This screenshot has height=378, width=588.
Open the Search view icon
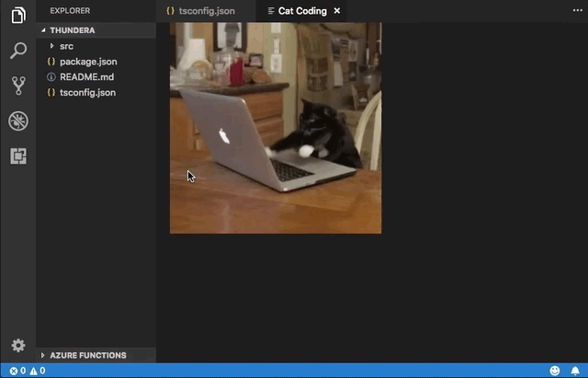[17, 51]
